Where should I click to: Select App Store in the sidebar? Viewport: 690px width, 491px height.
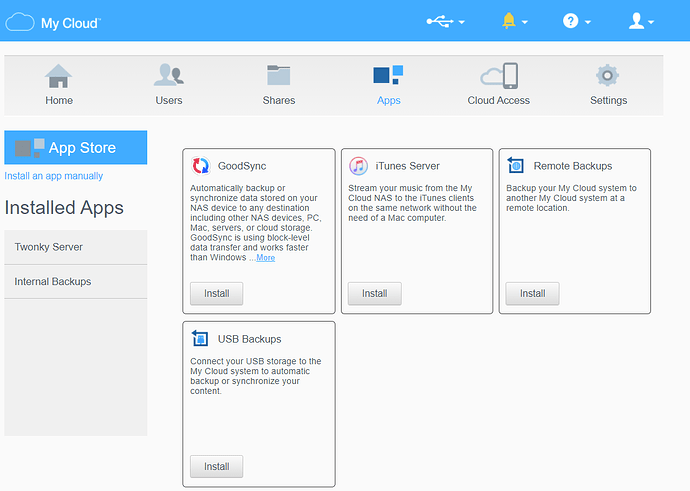coord(76,147)
